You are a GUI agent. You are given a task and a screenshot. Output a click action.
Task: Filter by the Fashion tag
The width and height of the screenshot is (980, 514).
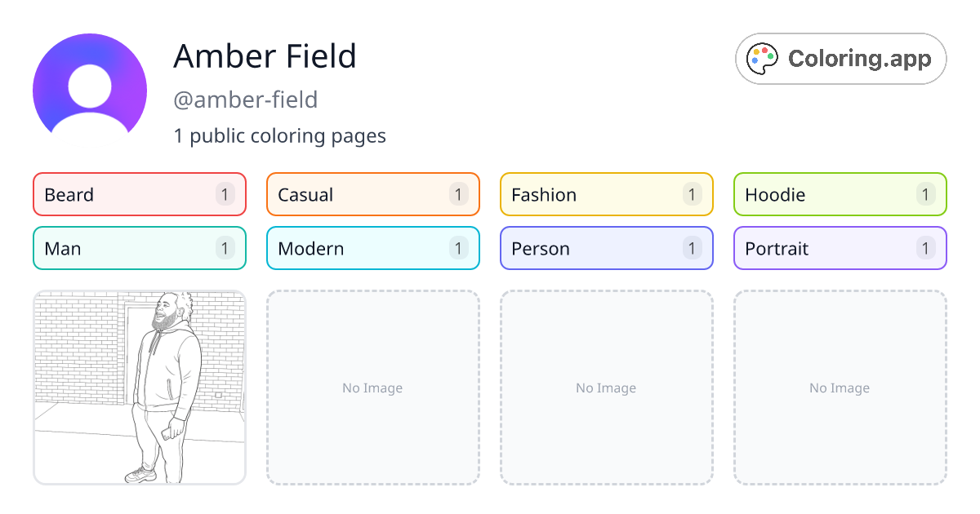point(607,194)
